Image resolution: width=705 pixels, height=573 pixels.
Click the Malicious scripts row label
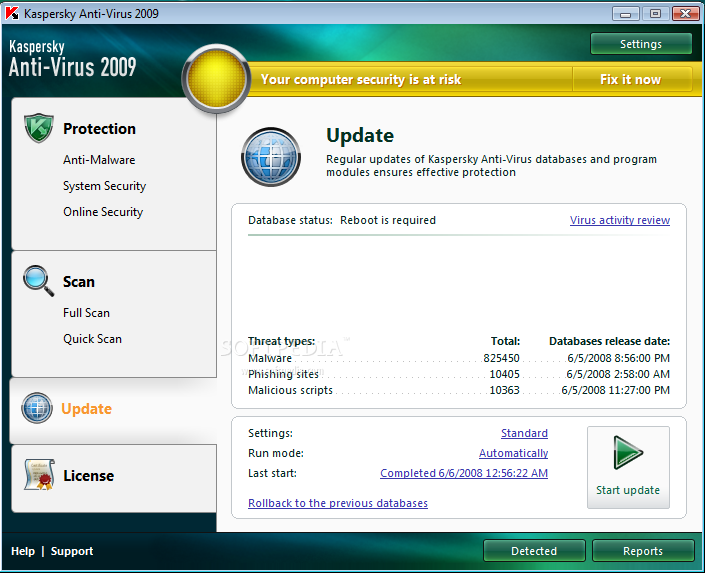coord(290,390)
